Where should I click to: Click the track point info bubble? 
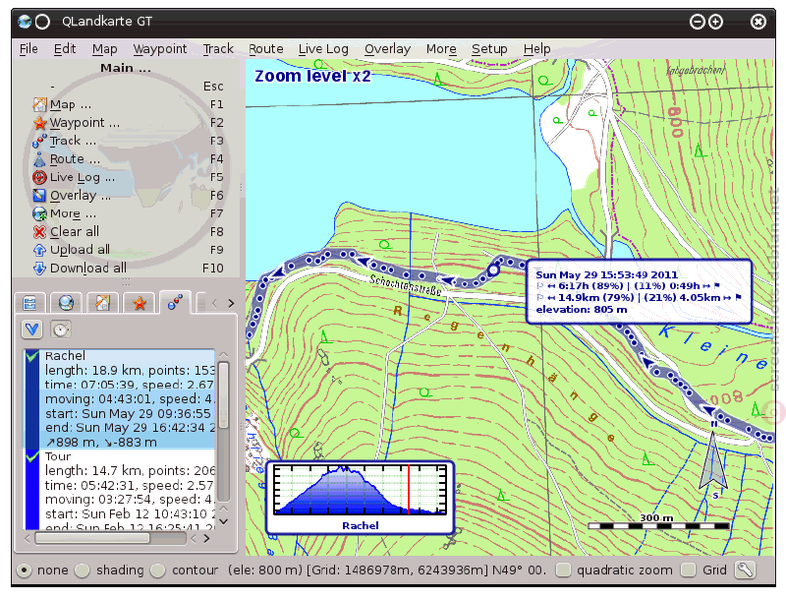(639, 292)
